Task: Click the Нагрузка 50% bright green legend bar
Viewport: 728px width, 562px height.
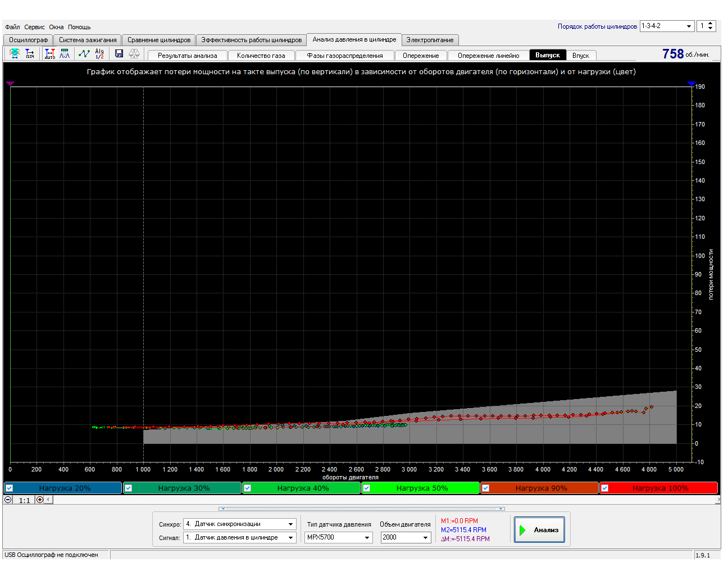Action: click(420, 488)
